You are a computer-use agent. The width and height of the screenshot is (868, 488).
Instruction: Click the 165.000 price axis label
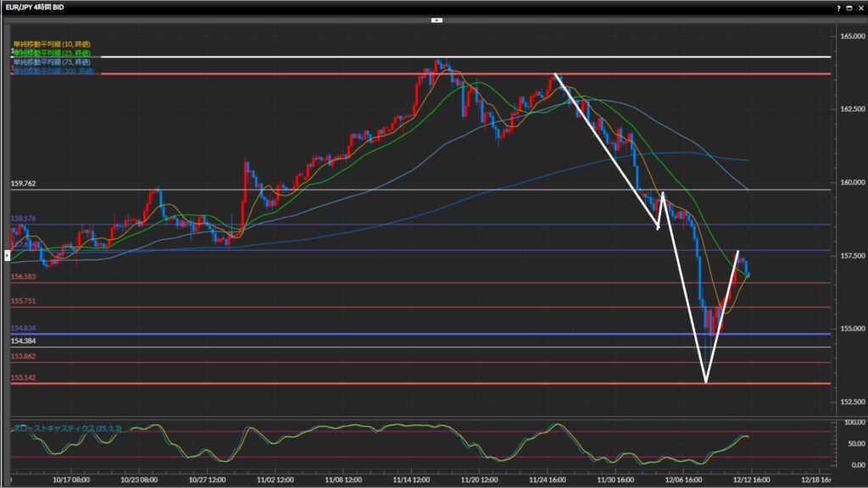[849, 36]
